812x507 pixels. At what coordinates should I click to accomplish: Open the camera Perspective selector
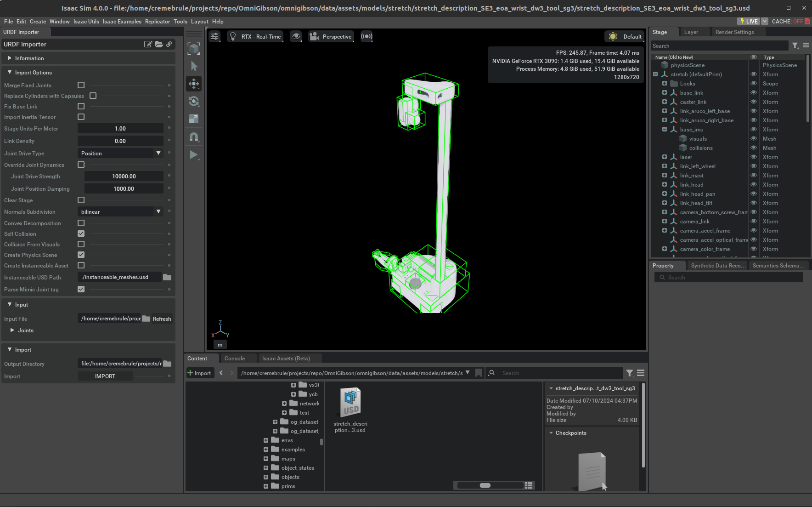[331, 36]
